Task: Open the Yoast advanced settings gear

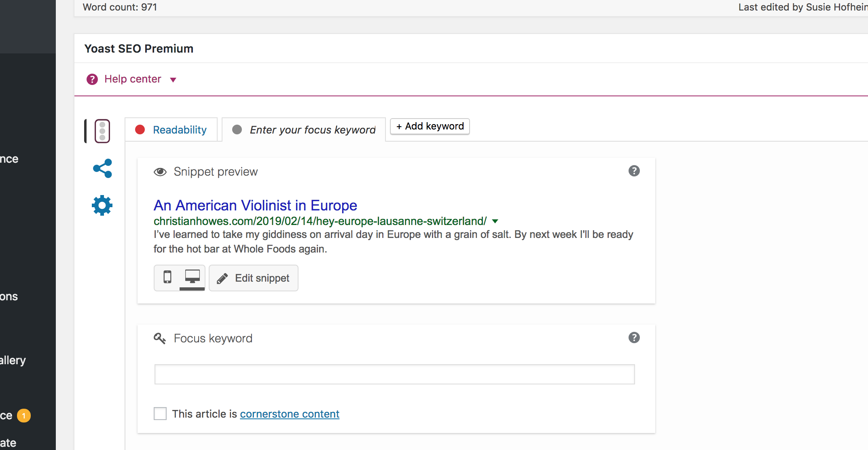Action: click(x=102, y=206)
